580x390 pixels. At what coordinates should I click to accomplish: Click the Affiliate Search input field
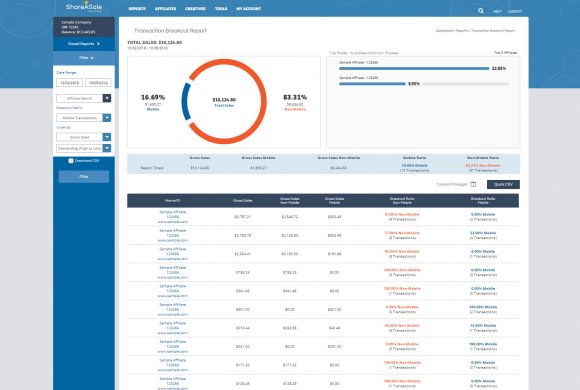coord(80,98)
